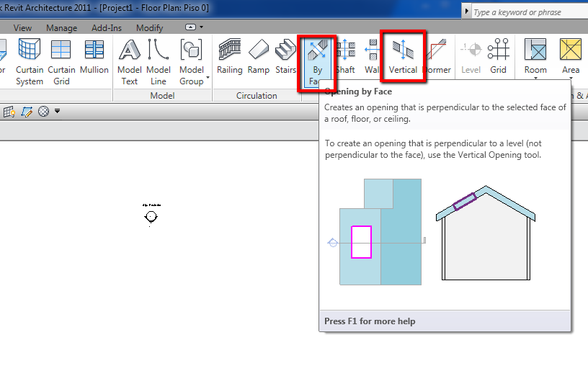The width and height of the screenshot is (588, 366).
Task: Switch to the View ribbon tab
Action: pyautogui.click(x=22, y=28)
